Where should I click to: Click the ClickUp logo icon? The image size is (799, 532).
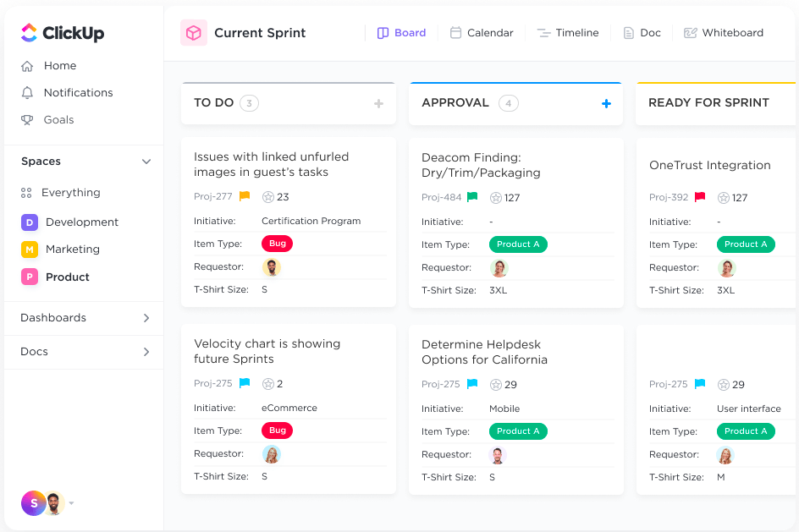tap(29, 33)
